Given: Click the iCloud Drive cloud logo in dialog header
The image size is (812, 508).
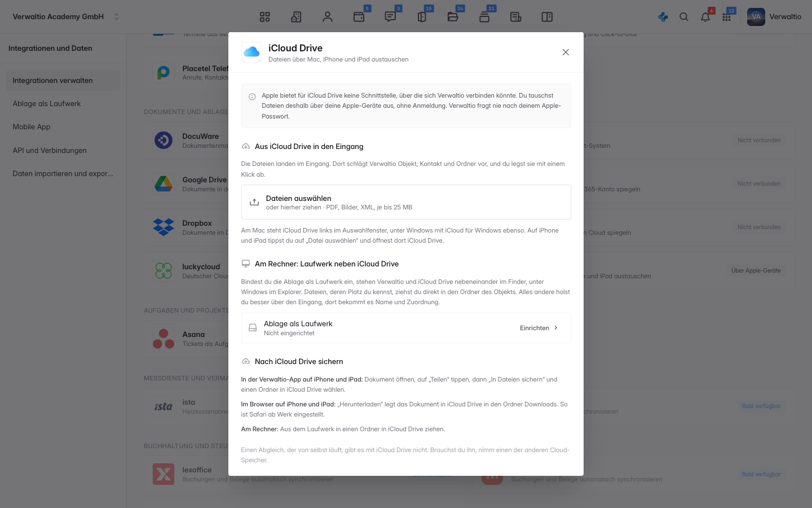Looking at the screenshot, I should 251,52.
